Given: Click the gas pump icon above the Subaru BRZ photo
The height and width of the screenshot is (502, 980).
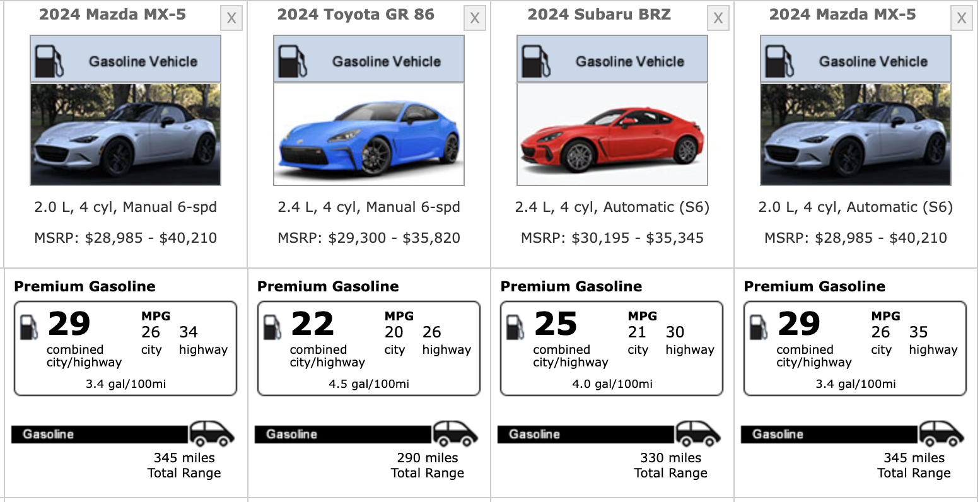Looking at the screenshot, I should point(536,61).
